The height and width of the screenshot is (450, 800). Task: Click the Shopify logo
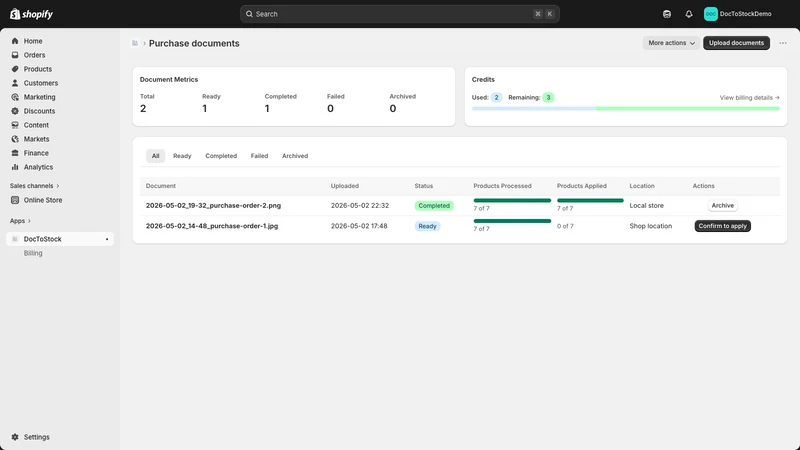click(x=32, y=14)
